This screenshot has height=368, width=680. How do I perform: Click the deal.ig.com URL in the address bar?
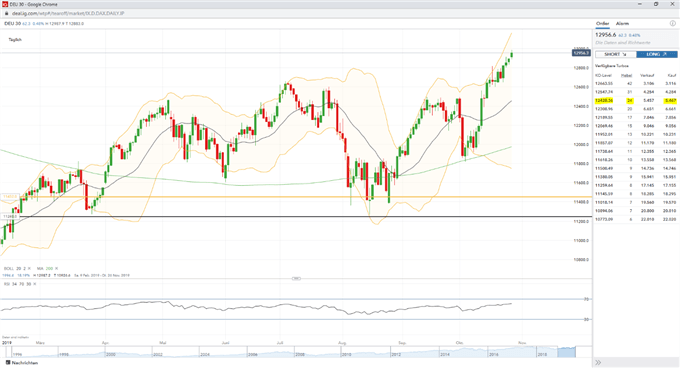pyautogui.click(x=68, y=13)
